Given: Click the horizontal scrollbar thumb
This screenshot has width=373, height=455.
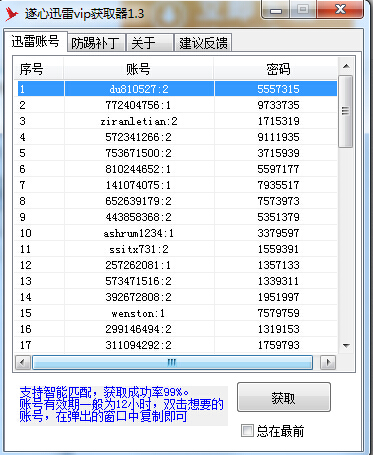Looking at the screenshot, I should 172,362.
